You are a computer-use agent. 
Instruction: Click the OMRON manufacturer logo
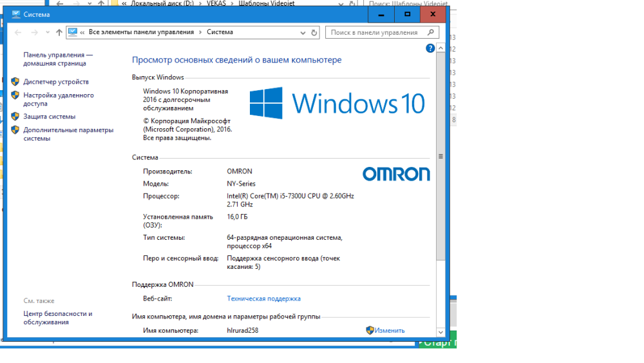pyautogui.click(x=396, y=174)
